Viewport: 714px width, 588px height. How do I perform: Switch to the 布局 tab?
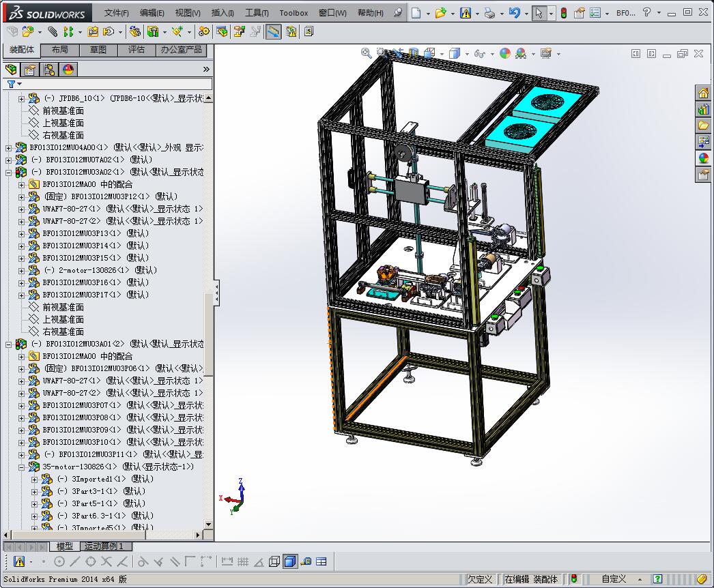point(59,50)
